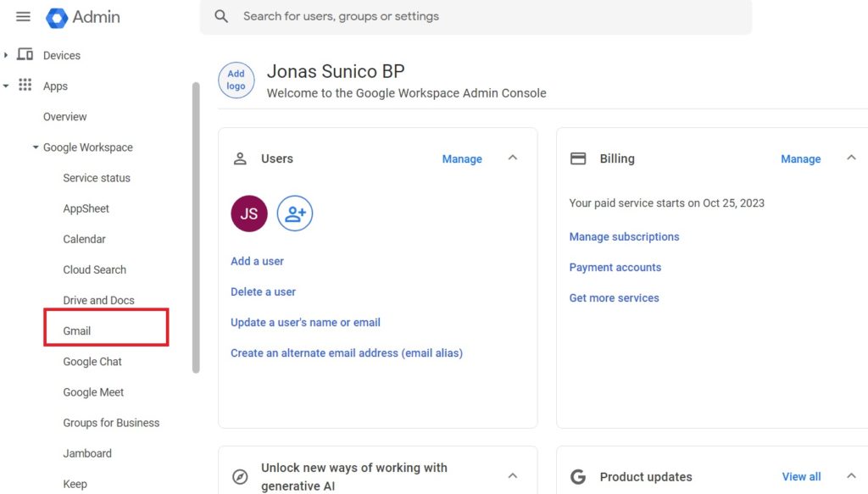Click the Add logo circle

[x=236, y=80]
